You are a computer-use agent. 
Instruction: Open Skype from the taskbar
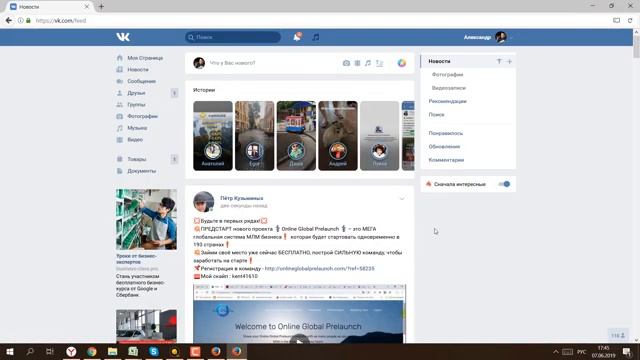point(154,351)
